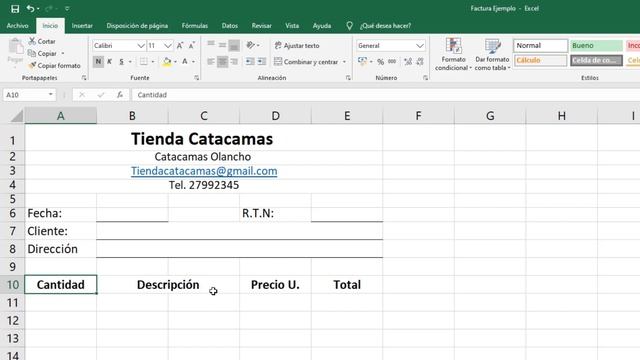Screen dimensions: 640x360
Task: Click the borders icon in Fuente group
Action: [144, 62]
